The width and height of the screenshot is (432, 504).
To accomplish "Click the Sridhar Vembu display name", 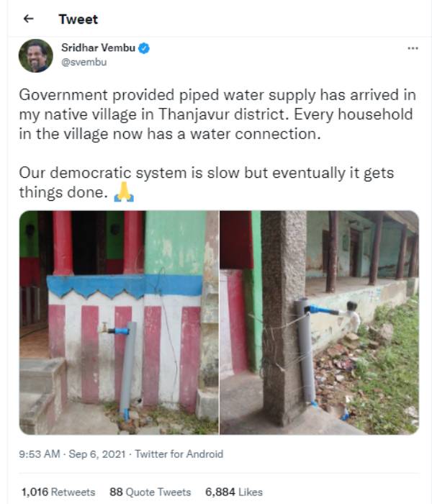I will (98, 48).
